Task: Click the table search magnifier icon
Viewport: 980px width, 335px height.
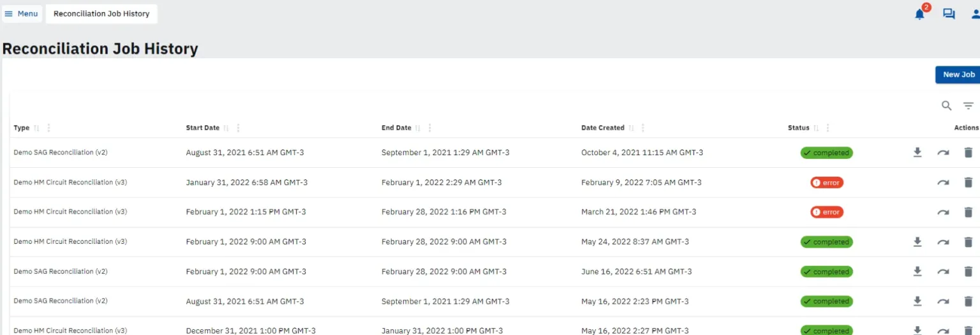Action: [947, 106]
